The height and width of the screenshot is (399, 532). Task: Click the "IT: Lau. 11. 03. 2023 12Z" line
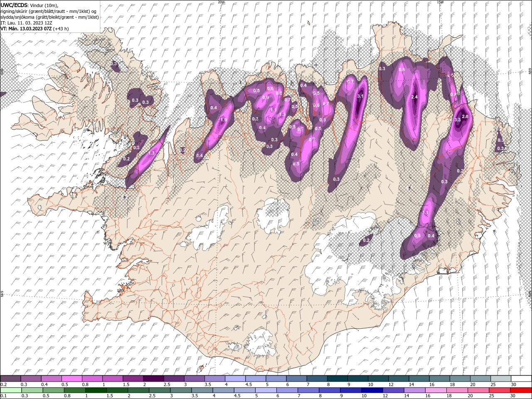26,23
